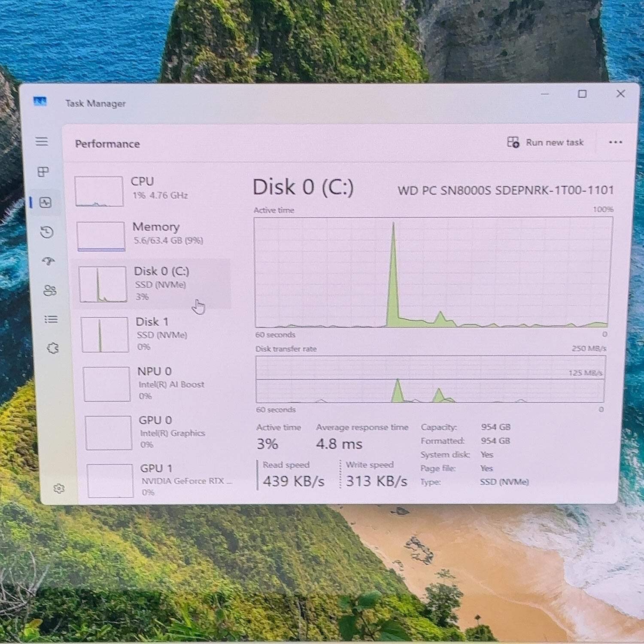Click the WD PC SN8000S model name
644x644 pixels.
[x=506, y=190]
